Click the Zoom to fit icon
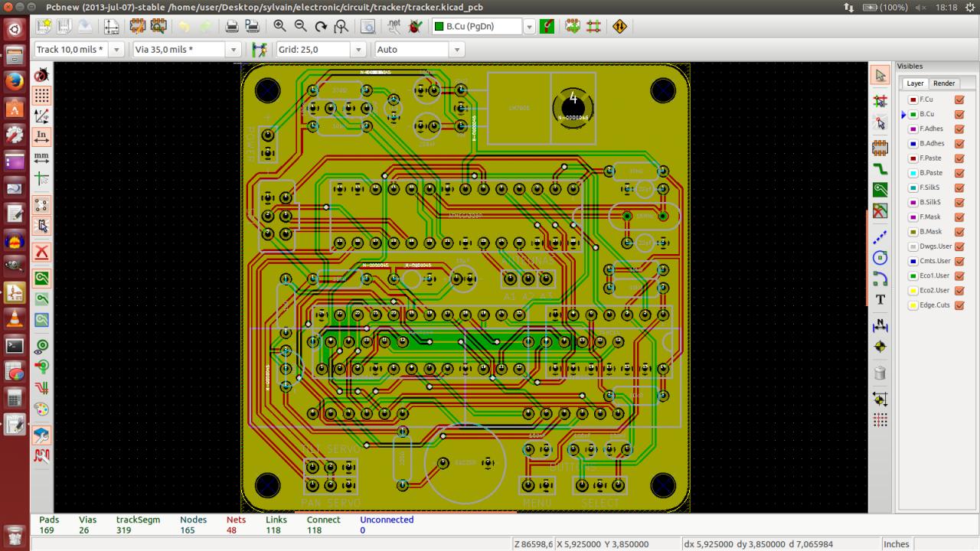 point(341,26)
